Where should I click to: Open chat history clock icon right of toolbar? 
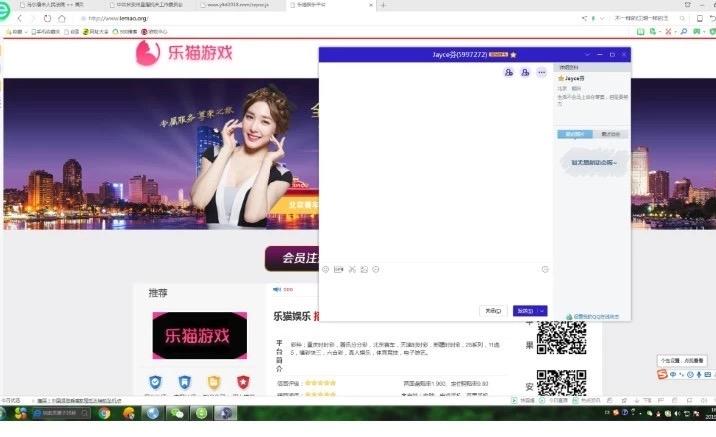click(545, 269)
